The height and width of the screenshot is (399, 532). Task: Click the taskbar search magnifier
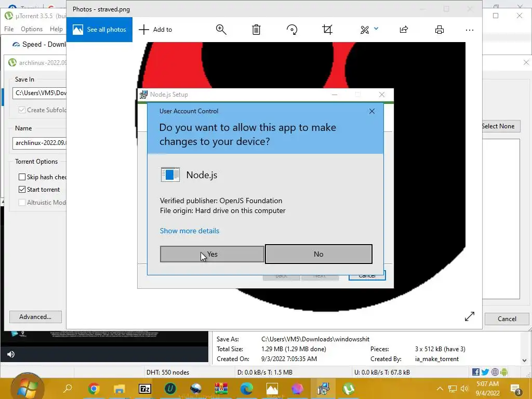68,389
